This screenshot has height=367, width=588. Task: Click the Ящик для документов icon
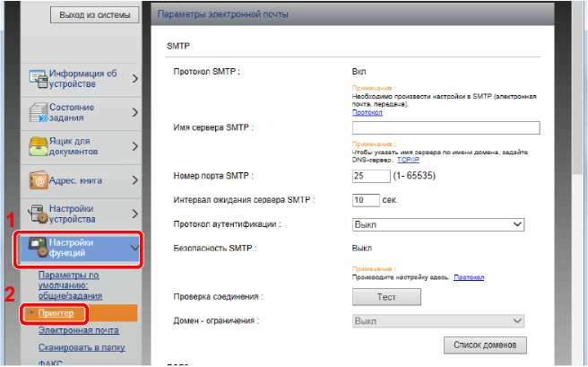coord(37,146)
